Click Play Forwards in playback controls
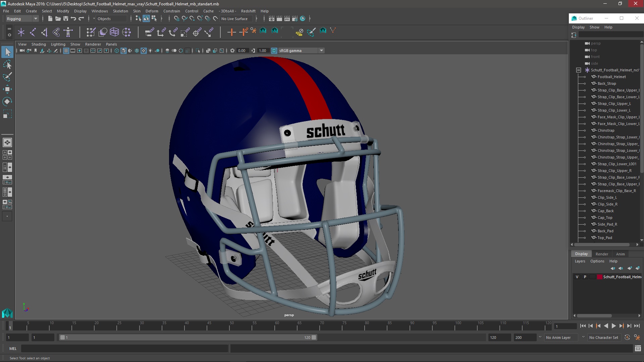Image resolution: width=644 pixels, height=362 pixels. point(613,326)
